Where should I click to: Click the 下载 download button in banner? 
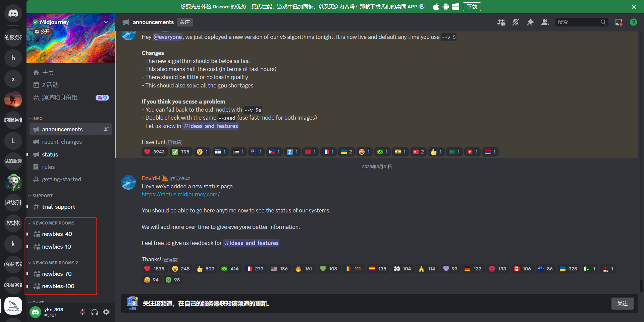pyautogui.click(x=472, y=7)
